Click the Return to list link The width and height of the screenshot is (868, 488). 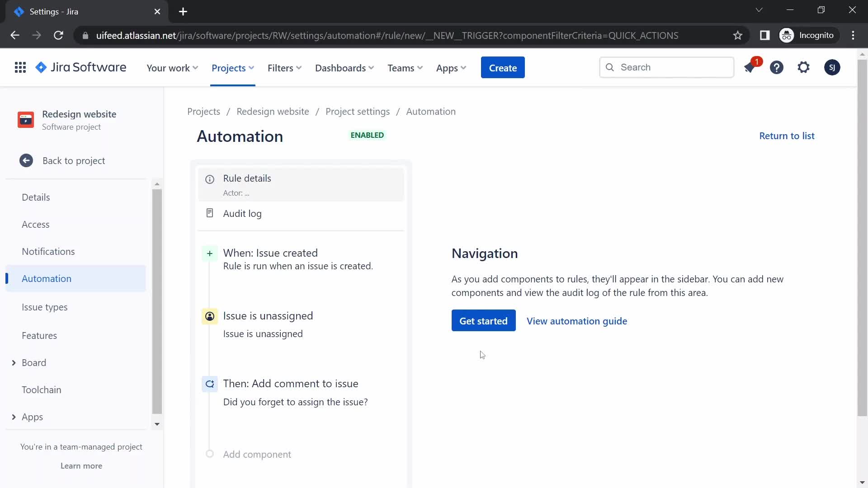[x=787, y=135]
